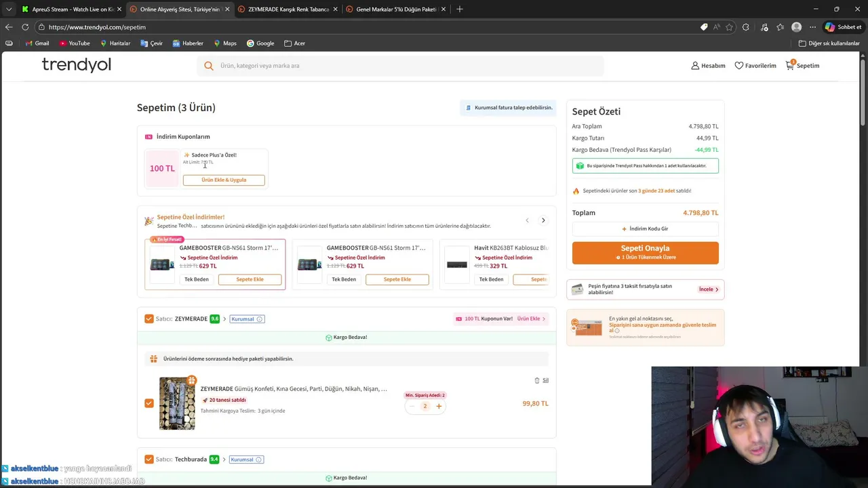Click the ZEYMERADE seller rating 9.6 badge
The height and width of the screenshot is (488, 868).
[x=215, y=319]
